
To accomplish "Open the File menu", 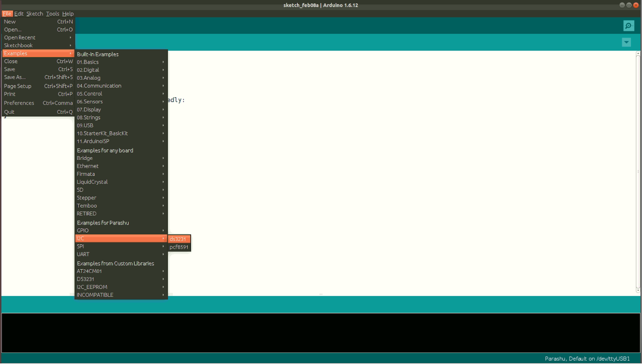I will (7, 14).
